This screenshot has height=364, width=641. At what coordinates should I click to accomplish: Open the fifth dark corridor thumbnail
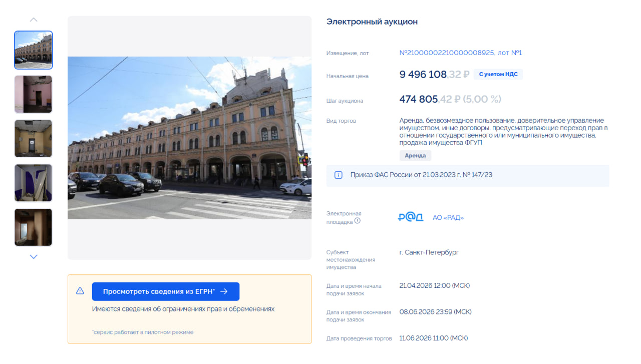(x=34, y=227)
